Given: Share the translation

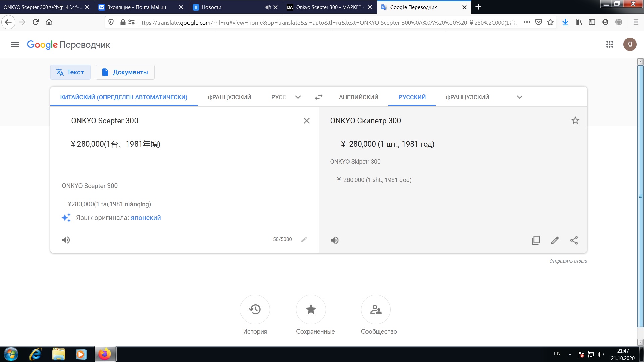Looking at the screenshot, I should pyautogui.click(x=574, y=240).
